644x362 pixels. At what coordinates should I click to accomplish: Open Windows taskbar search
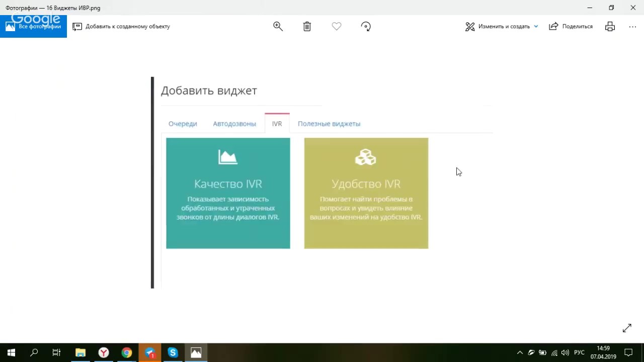(x=34, y=352)
